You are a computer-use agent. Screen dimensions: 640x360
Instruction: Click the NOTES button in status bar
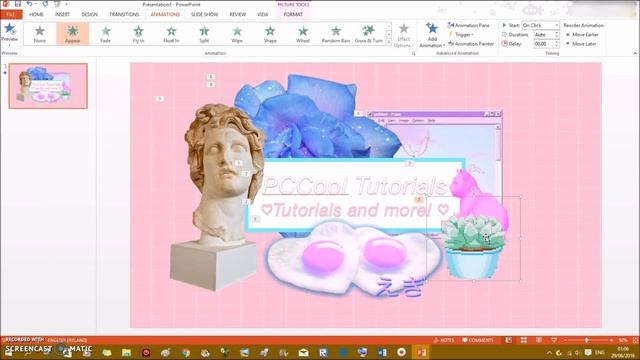[x=444, y=340]
